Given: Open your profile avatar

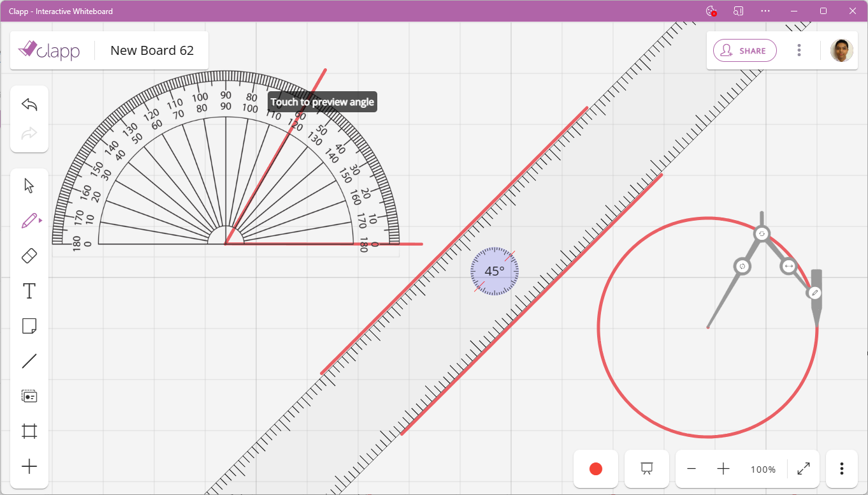Looking at the screenshot, I should (x=841, y=50).
